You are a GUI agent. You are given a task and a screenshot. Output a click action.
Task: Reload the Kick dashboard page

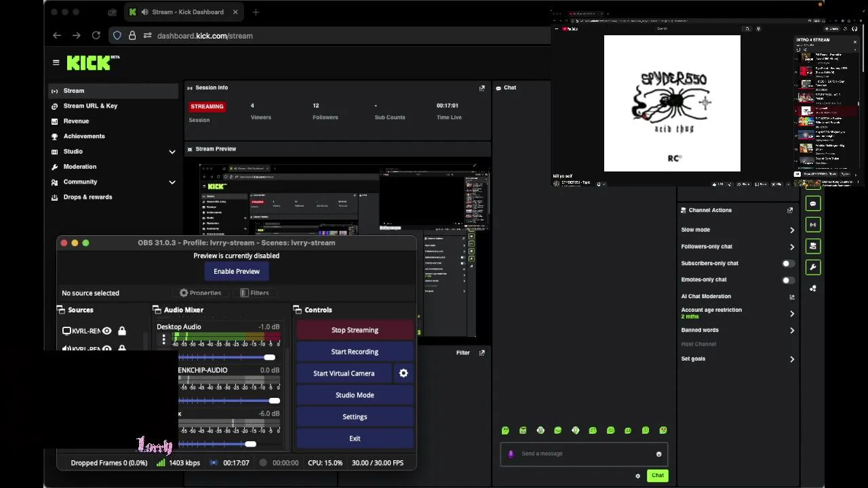pyautogui.click(x=96, y=35)
